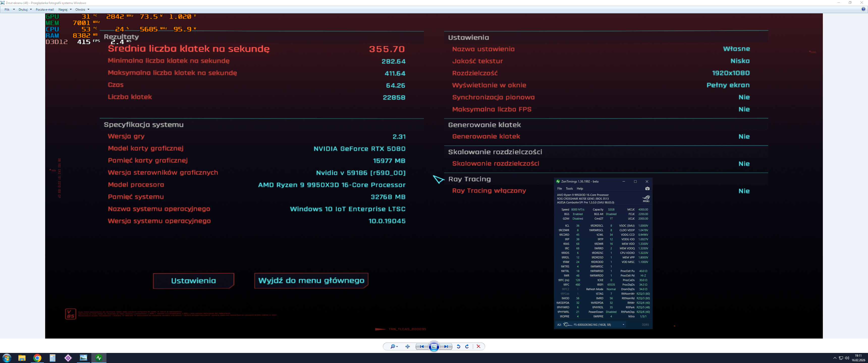Go to the next photo
868x363 pixels.
[446, 347]
